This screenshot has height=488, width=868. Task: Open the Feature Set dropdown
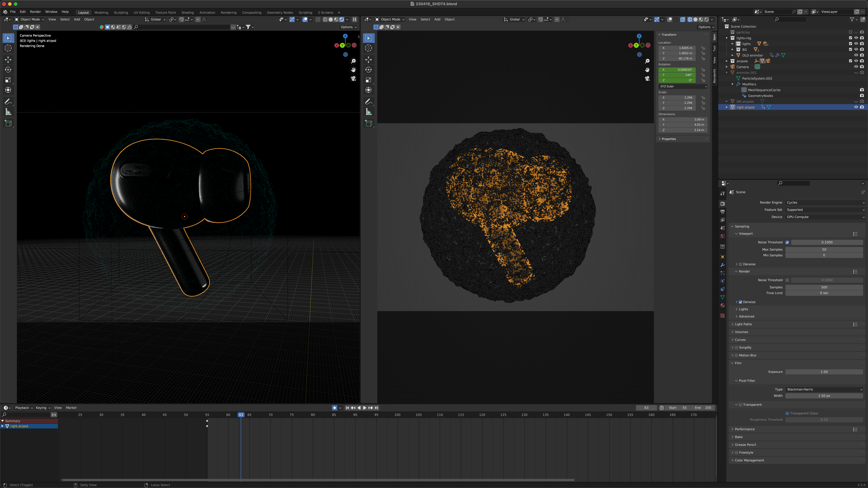(x=825, y=210)
